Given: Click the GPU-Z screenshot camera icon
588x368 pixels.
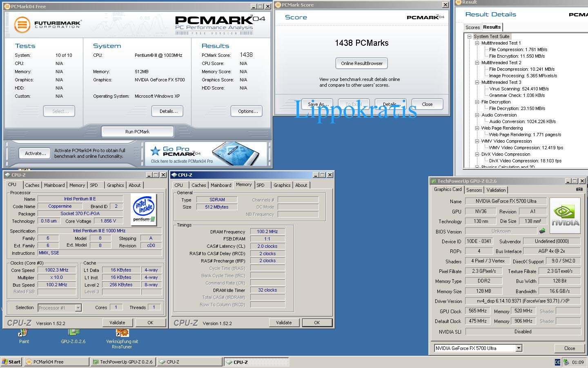Looking at the screenshot, I should coord(579,189).
